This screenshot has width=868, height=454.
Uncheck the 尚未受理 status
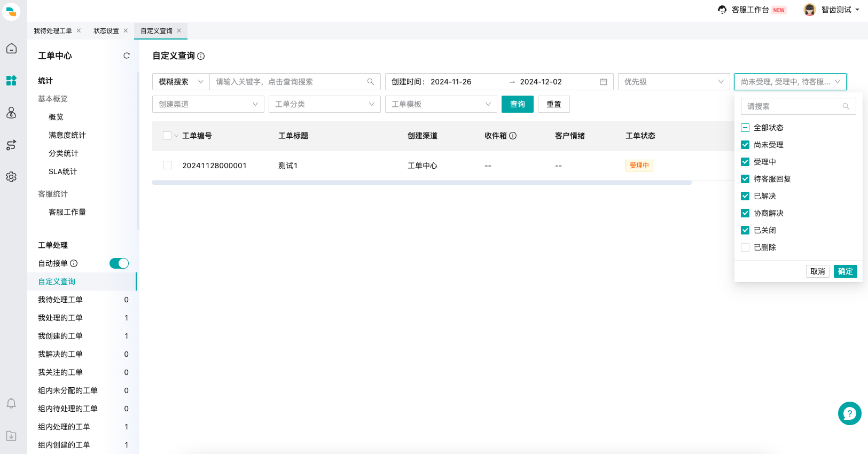(x=745, y=145)
